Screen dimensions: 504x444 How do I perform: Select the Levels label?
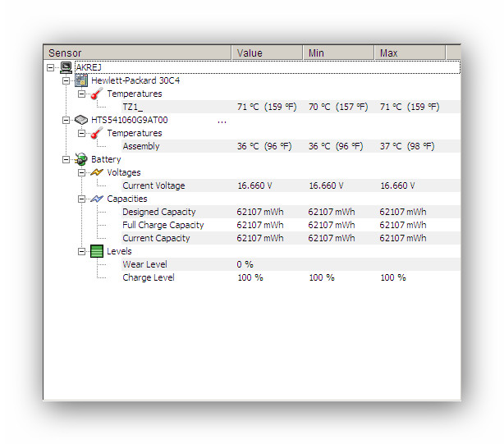pyautogui.click(x=119, y=251)
